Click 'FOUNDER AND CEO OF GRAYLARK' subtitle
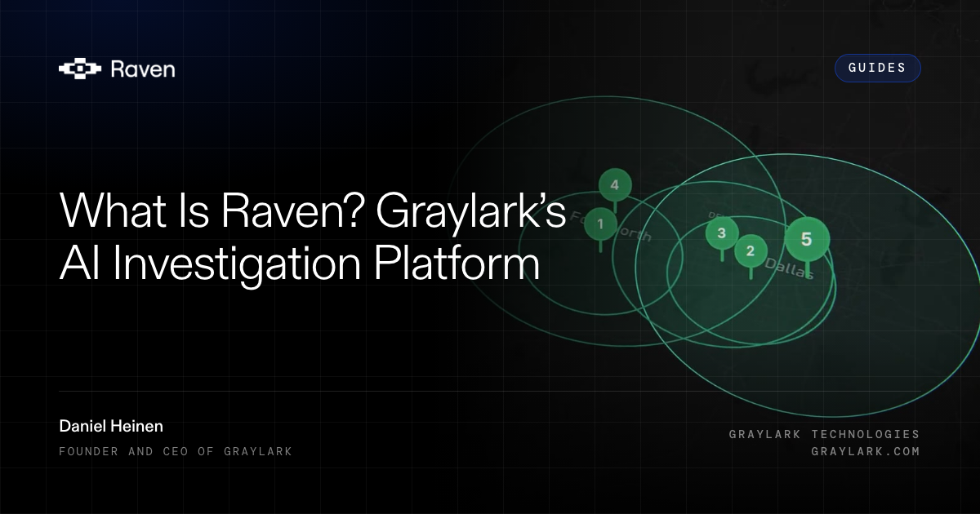 click(176, 451)
